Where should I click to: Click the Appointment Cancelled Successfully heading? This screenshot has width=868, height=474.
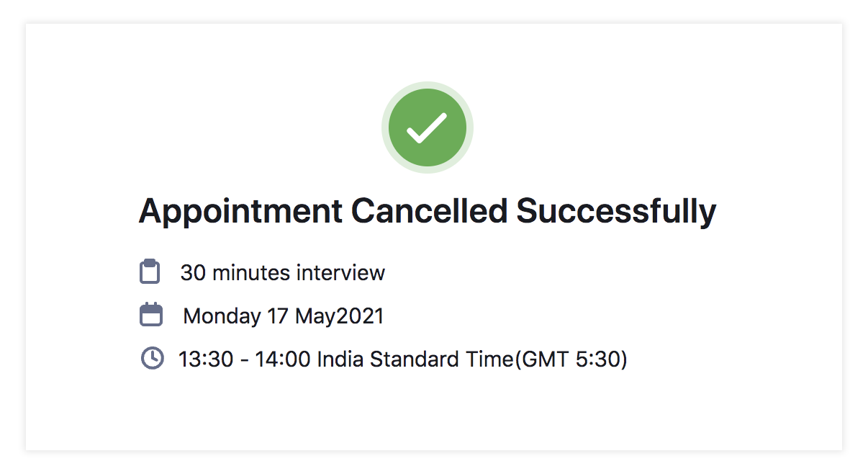[x=427, y=211]
